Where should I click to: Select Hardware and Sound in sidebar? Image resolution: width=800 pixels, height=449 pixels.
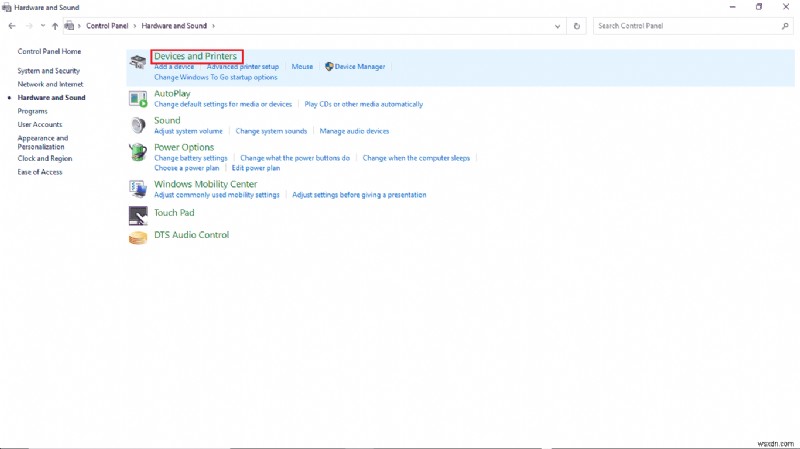[x=51, y=97]
